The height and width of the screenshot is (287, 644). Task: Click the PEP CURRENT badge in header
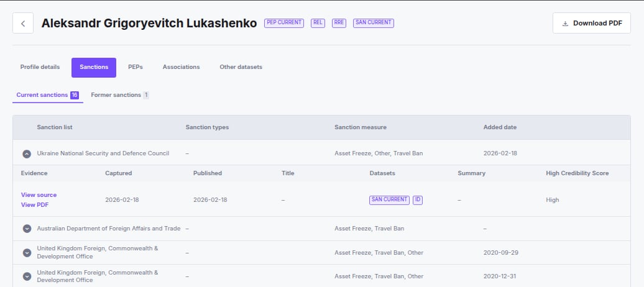[x=284, y=23]
